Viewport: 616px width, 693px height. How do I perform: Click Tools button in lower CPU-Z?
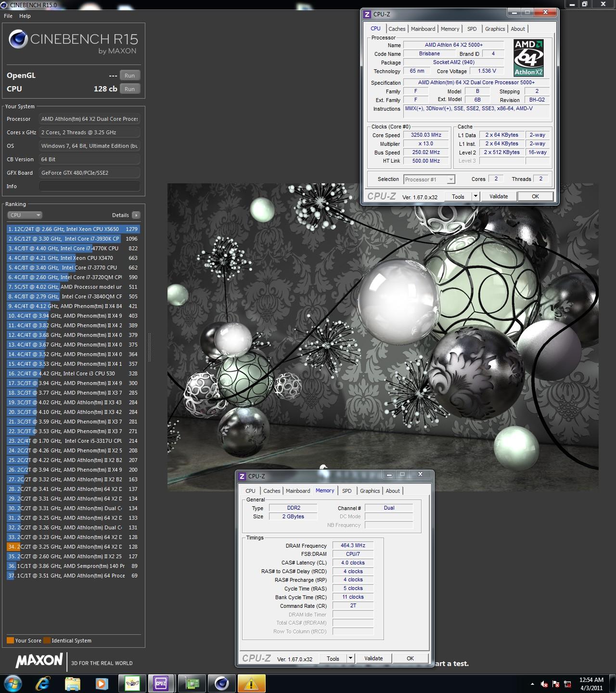pos(333,658)
